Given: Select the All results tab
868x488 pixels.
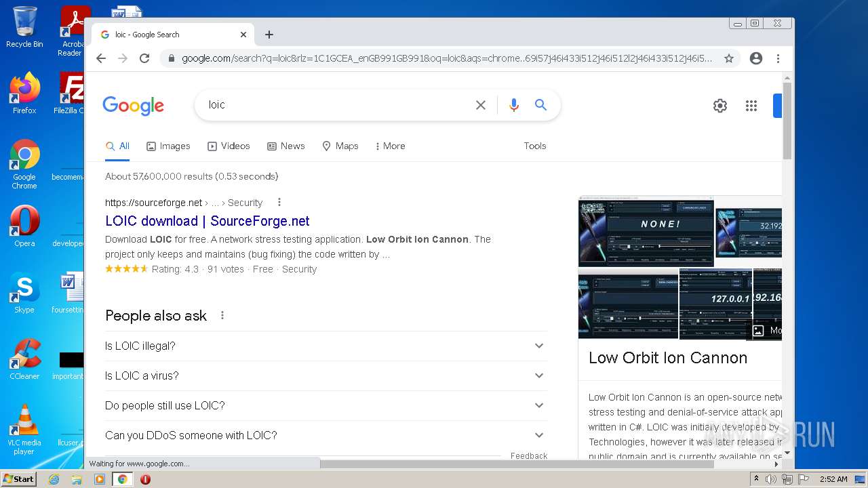Looking at the screenshot, I should tap(117, 146).
